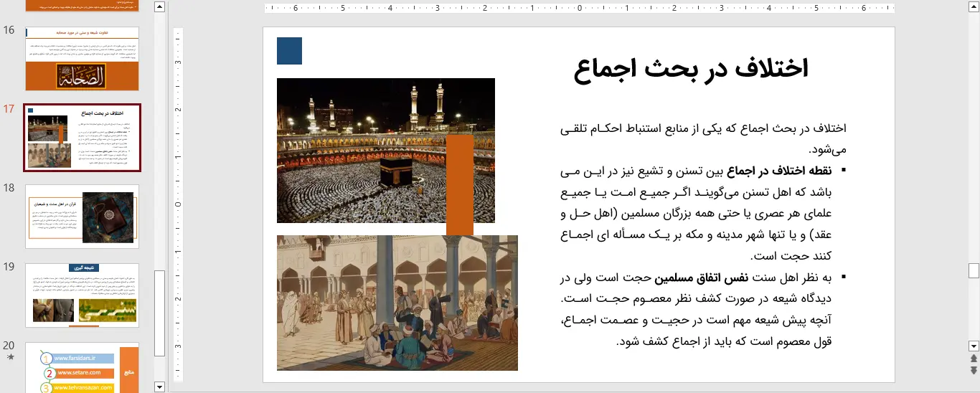Click the main editor scrollbar down arrow
The height and width of the screenshot is (393, 980).
(974, 345)
